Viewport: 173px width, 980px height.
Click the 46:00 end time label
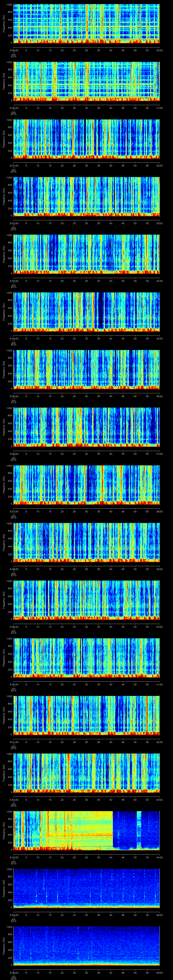(x=159, y=972)
